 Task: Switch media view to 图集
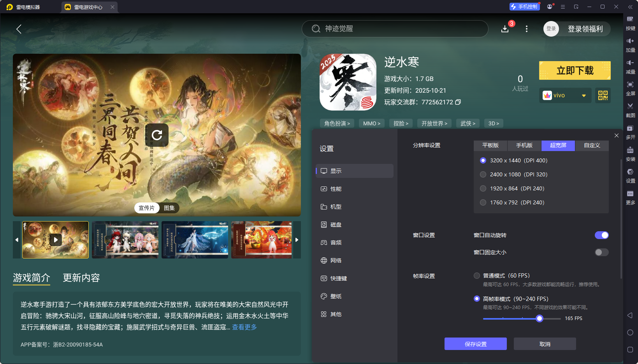(169, 208)
